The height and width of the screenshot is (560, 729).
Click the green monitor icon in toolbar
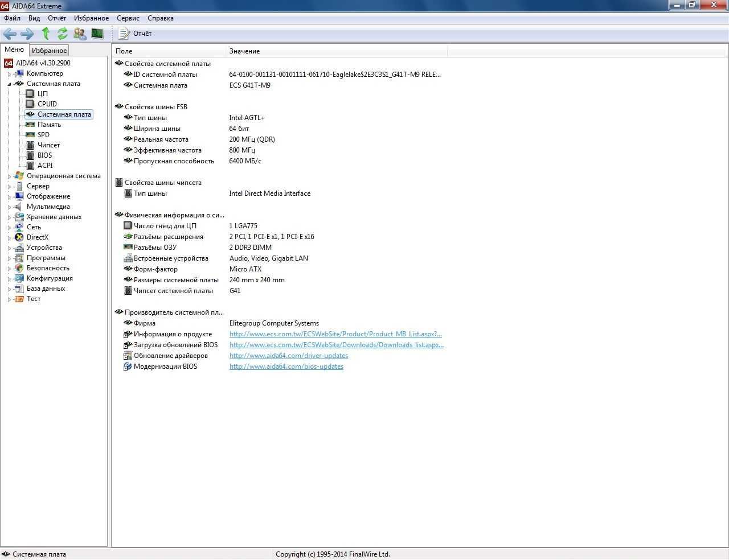[x=97, y=34]
